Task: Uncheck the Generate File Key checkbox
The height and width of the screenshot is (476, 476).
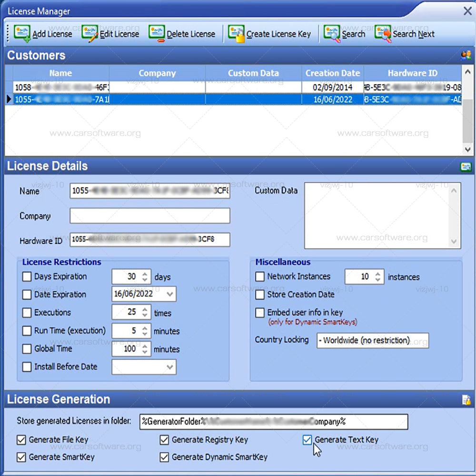Action: point(21,440)
